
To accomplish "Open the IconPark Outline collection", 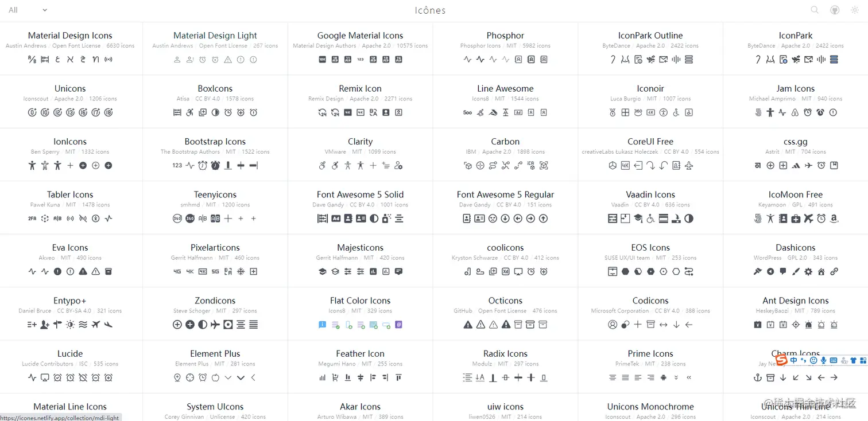I will [x=650, y=36].
